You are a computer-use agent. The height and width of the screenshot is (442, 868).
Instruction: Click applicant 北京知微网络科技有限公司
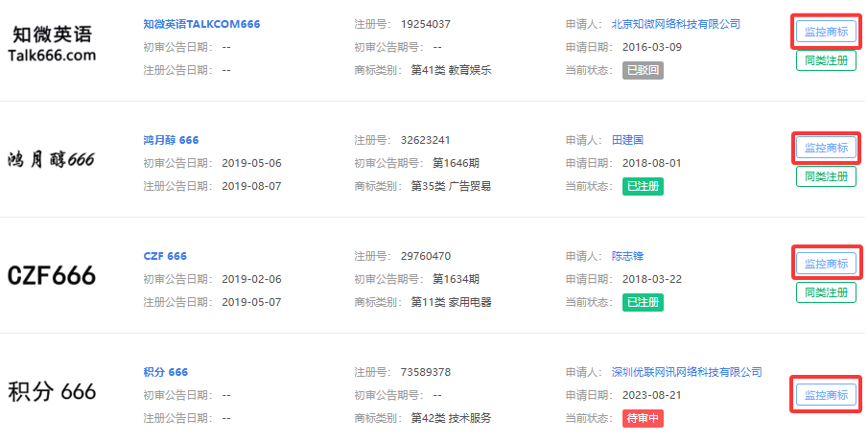675,23
